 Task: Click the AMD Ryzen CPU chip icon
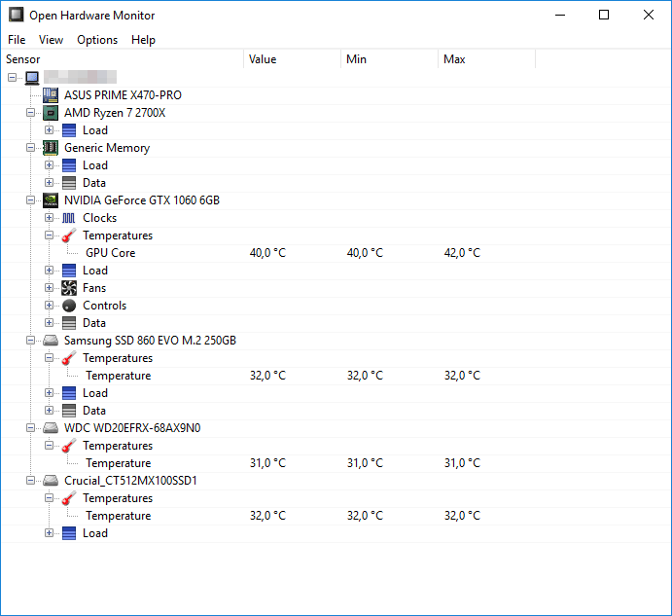click(51, 113)
